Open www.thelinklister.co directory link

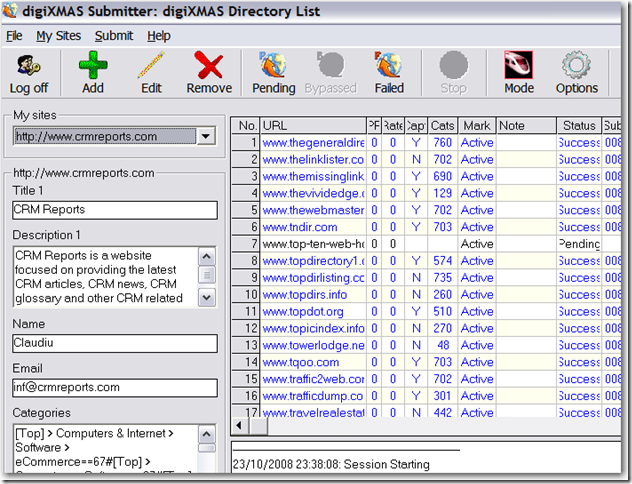tap(313, 160)
